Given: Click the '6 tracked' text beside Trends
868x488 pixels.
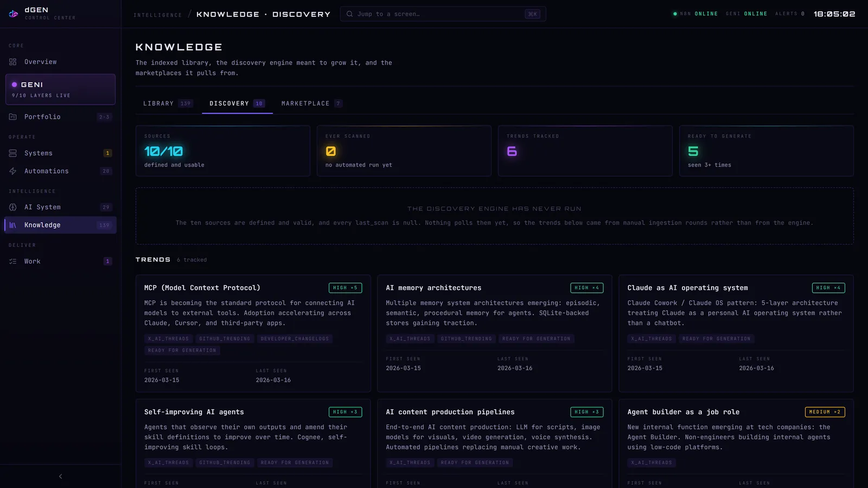Looking at the screenshot, I should coord(192,260).
